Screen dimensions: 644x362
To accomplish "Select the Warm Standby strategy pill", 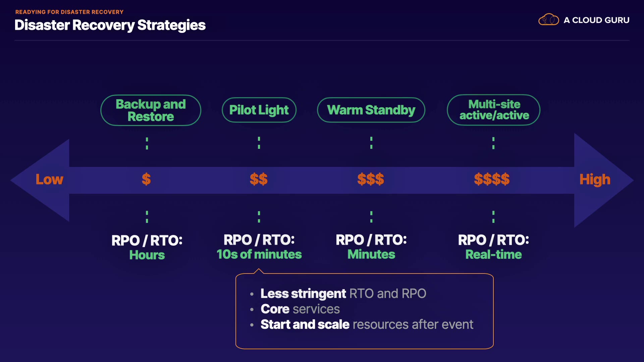I will tap(371, 110).
